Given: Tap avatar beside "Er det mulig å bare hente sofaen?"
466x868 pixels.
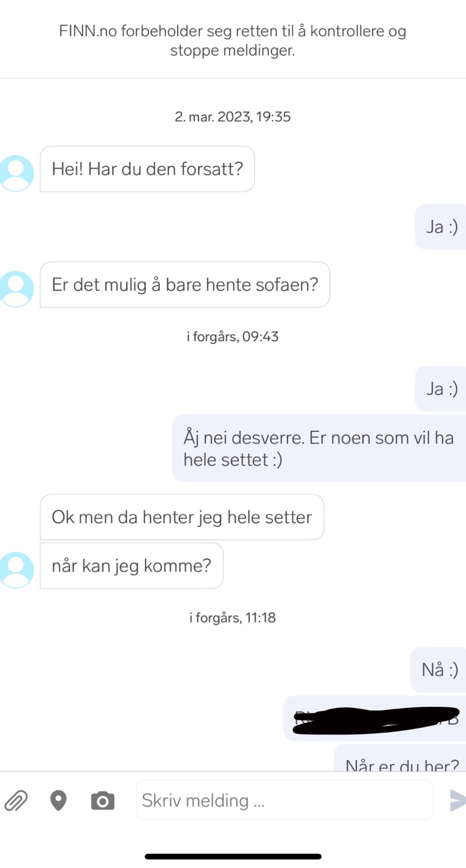Looking at the screenshot, I should point(16,289).
